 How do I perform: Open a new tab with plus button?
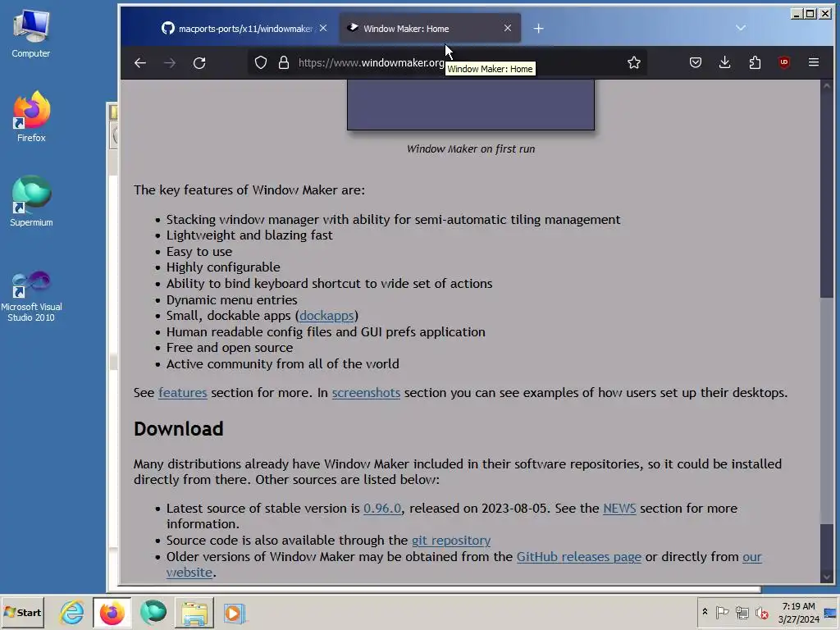[x=539, y=29]
